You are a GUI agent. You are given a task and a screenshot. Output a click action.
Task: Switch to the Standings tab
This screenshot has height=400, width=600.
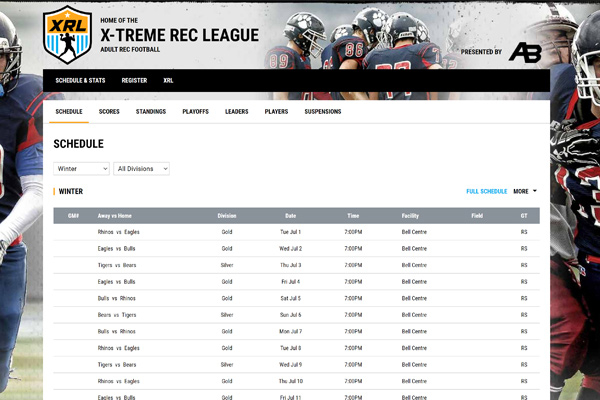pos(151,111)
